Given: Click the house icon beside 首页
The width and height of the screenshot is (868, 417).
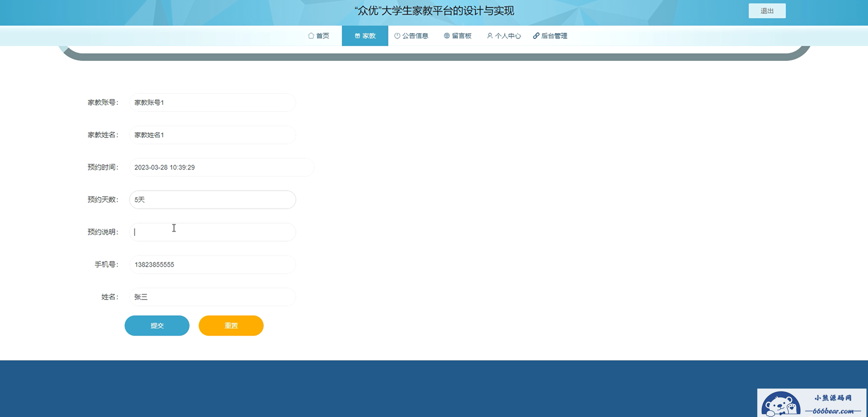Looking at the screenshot, I should coord(311,36).
